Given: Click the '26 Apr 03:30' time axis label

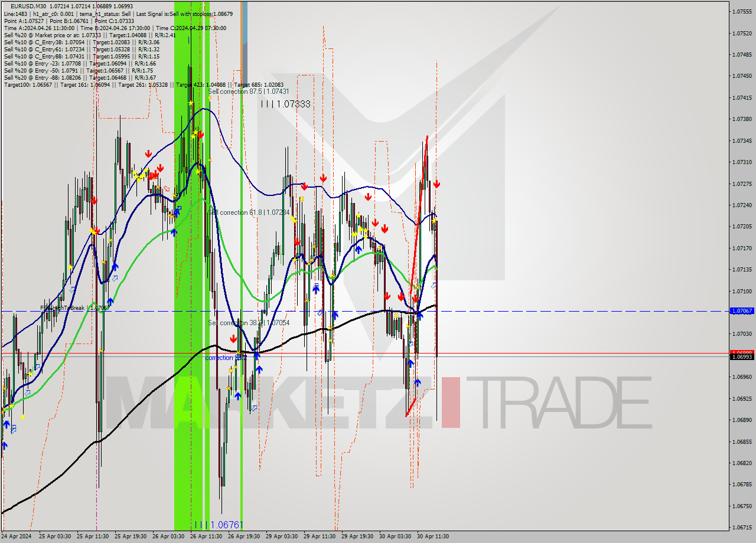Looking at the screenshot, I should (168, 537).
